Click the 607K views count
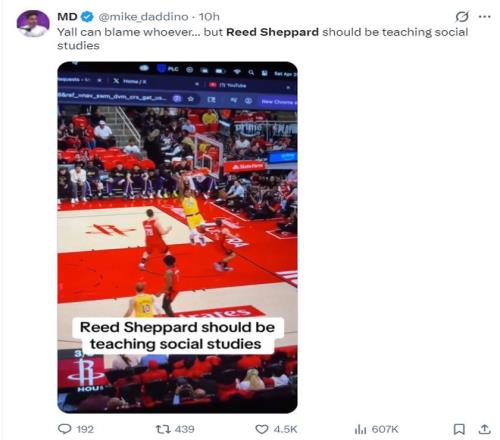This screenshot has height=440, width=500. tap(385, 429)
